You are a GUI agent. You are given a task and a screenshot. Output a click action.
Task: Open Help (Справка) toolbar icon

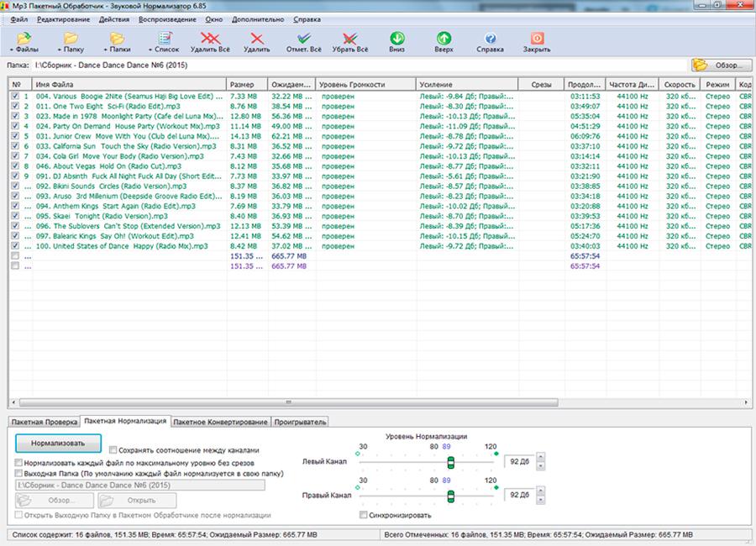491,39
